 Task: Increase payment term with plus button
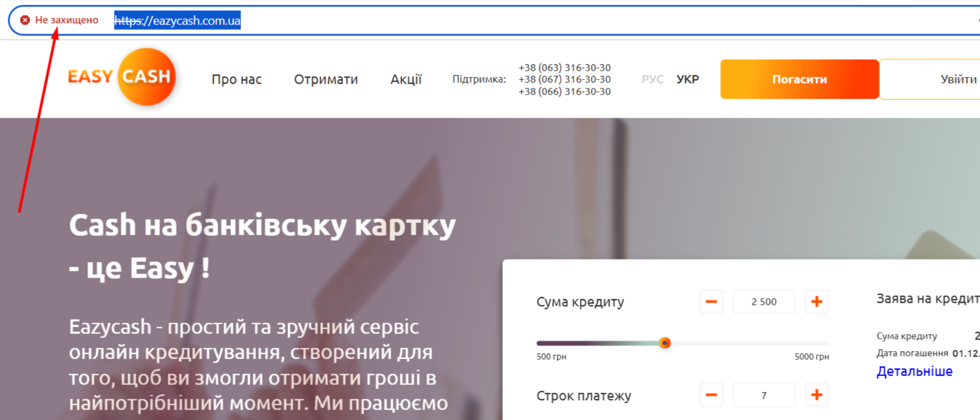point(817,395)
